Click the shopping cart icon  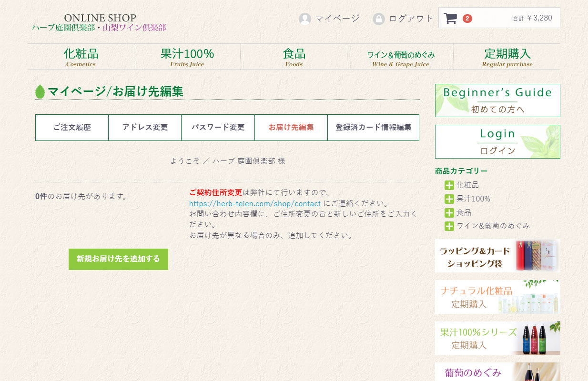450,19
